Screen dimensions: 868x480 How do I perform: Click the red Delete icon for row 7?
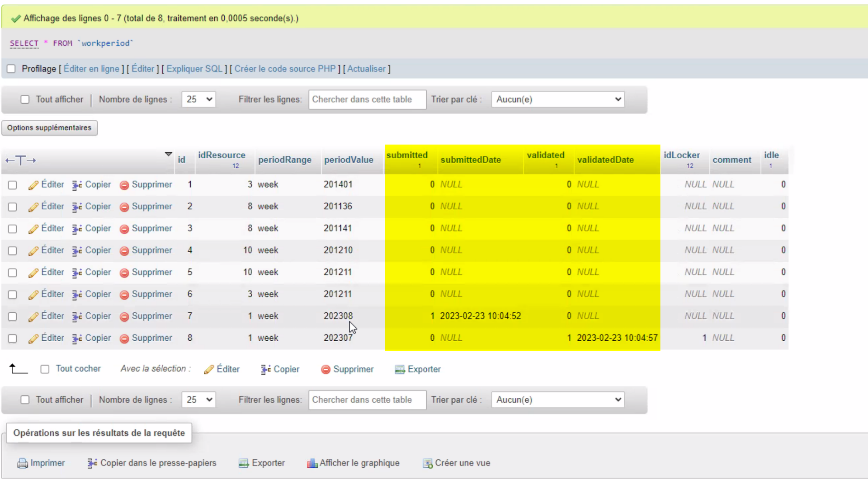(x=124, y=317)
